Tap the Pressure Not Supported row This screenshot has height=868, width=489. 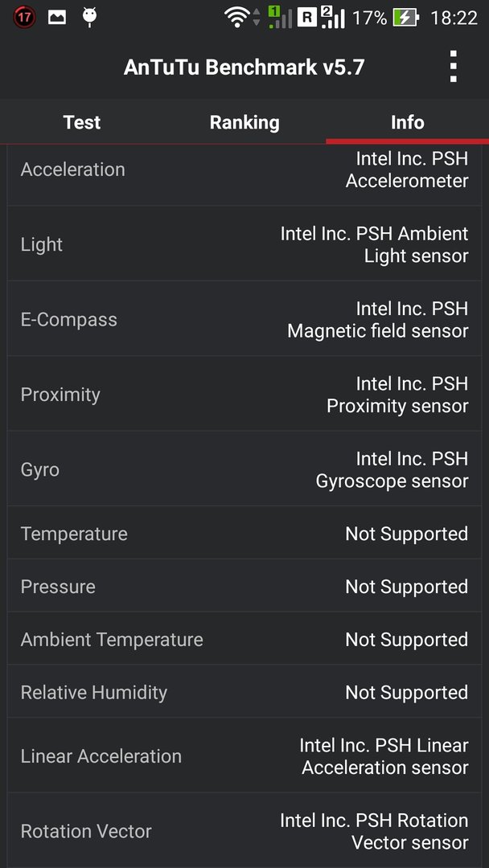pyautogui.click(x=244, y=586)
